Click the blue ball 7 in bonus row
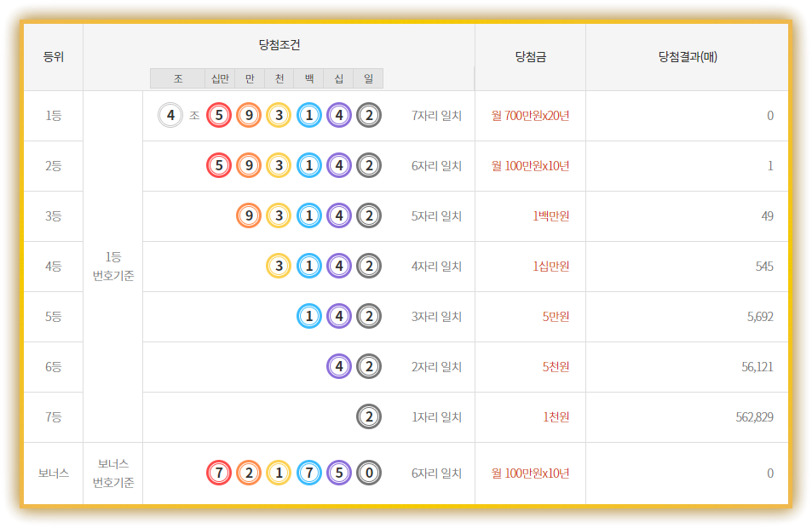812x528 pixels. 309,473
